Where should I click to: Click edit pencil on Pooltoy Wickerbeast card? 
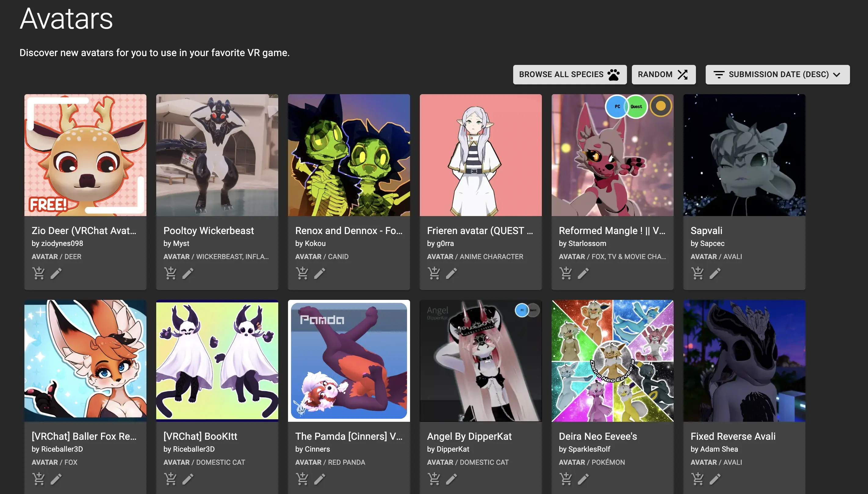(188, 273)
